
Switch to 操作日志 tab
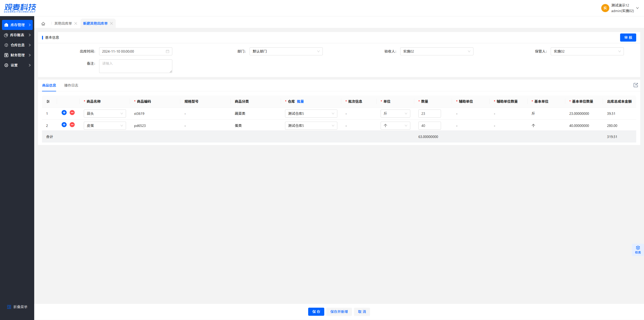[x=71, y=85]
